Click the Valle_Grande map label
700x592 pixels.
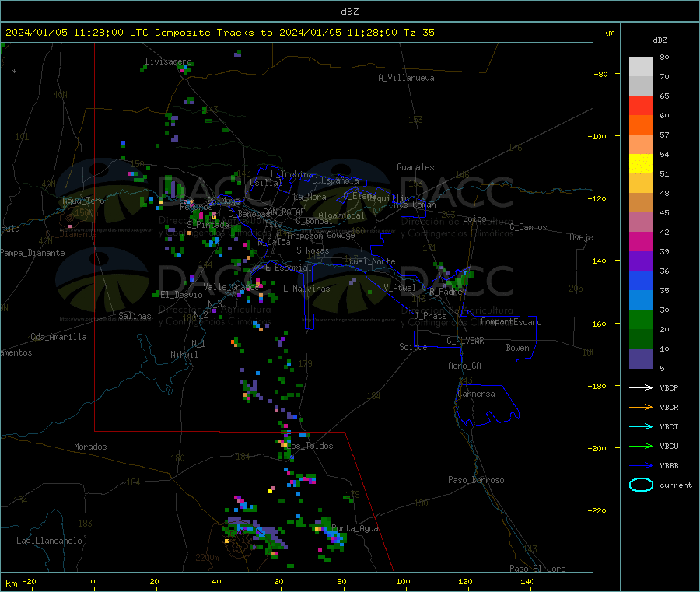click(x=231, y=287)
